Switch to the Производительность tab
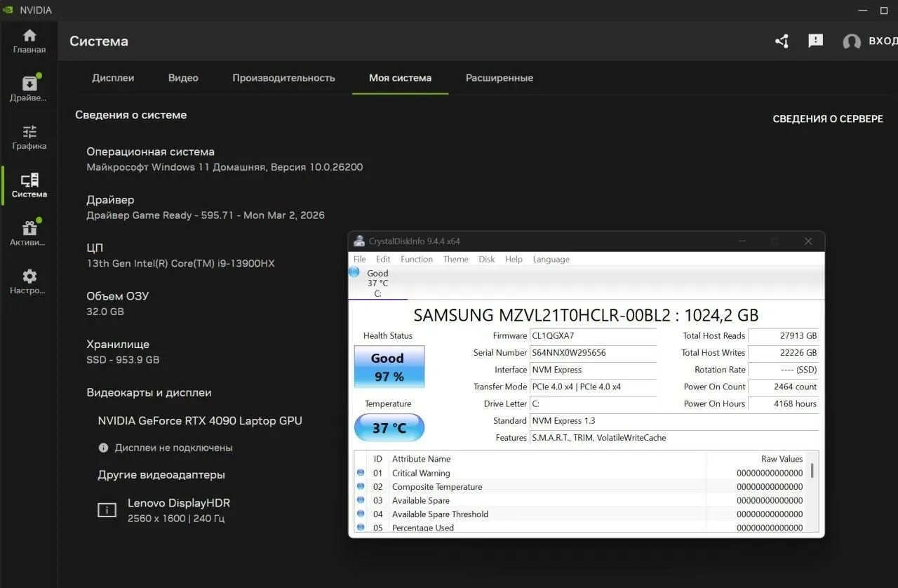 [x=283, y=78]
